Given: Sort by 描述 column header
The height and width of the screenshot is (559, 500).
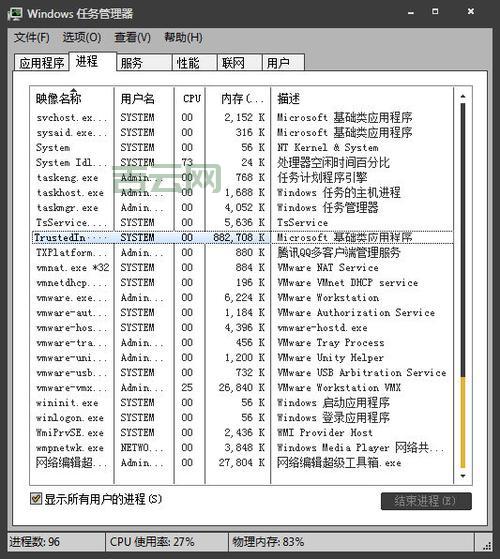Looking at the screenshot, I should 362,98.
